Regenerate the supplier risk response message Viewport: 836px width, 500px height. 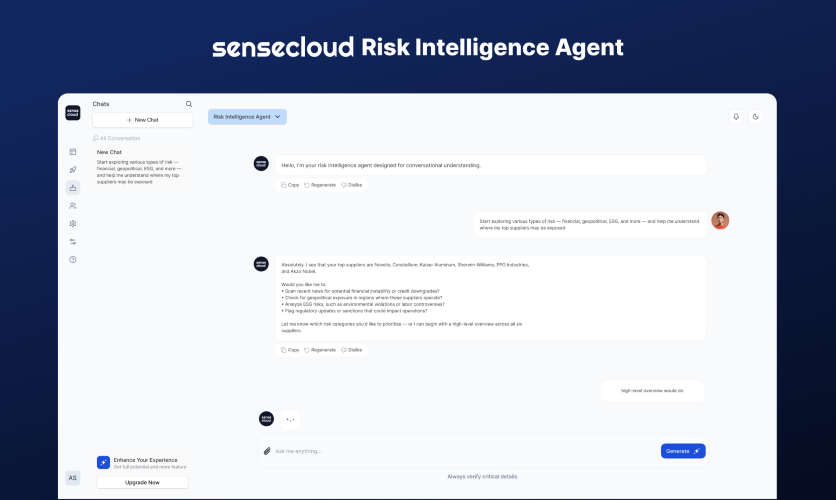pos(320,350)
